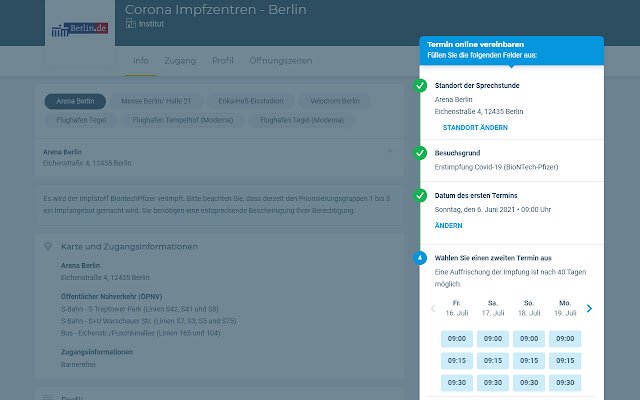Book 09:00 on Sa. 17. Juli
This screenshot has height=400, width=640.
pos(493,339)
